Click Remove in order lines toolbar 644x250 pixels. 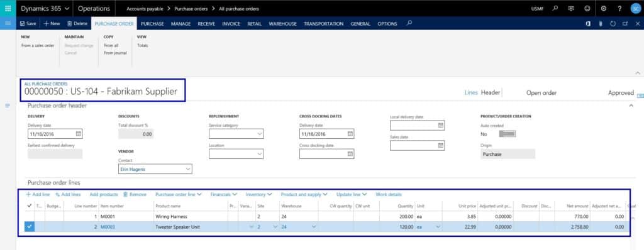coord(135,194)
